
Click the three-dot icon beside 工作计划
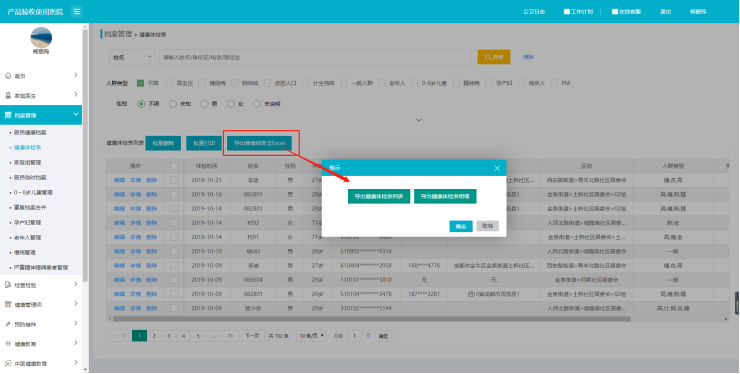coord(601,11)
